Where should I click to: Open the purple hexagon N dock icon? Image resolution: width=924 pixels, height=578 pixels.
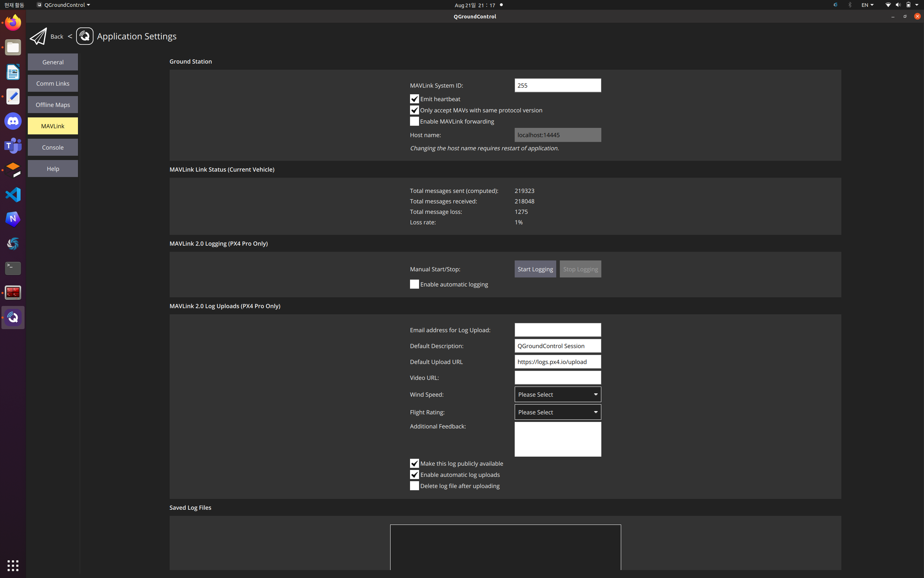pyautogui.click(x=13, y=219)
